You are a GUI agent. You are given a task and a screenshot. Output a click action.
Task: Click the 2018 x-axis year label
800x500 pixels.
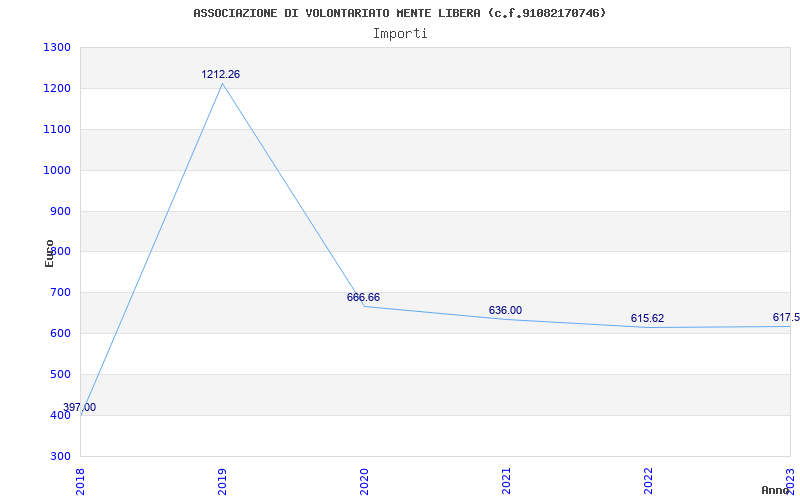click(80, 481)
